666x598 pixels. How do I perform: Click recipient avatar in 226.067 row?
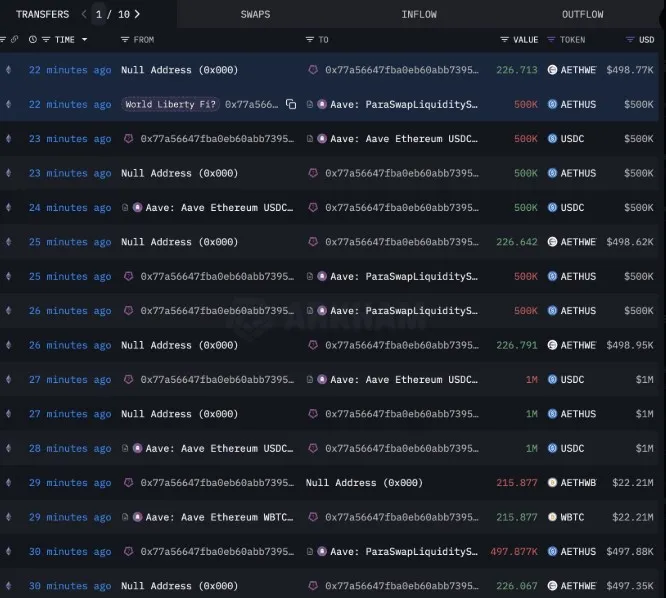[x=313, y=586]
